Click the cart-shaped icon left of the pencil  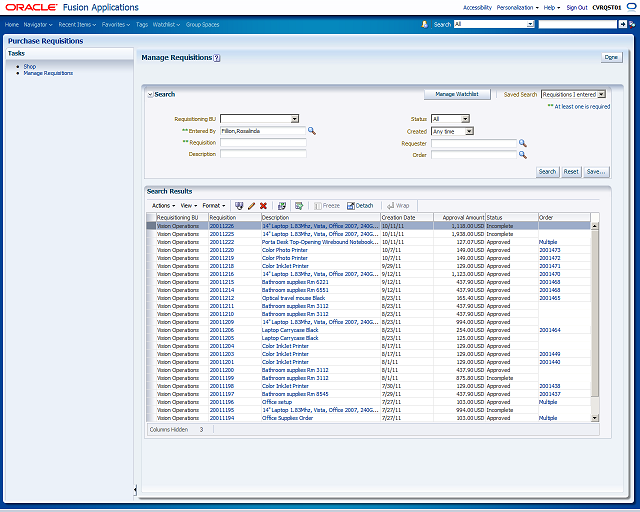pyautogui.click(x=239, y=206)
